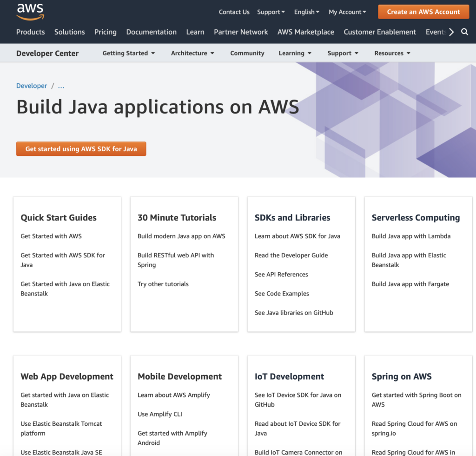Open Read about IoT Device SDK for Java
Viewport: 476px width, 456px height.
coord(297,429)
